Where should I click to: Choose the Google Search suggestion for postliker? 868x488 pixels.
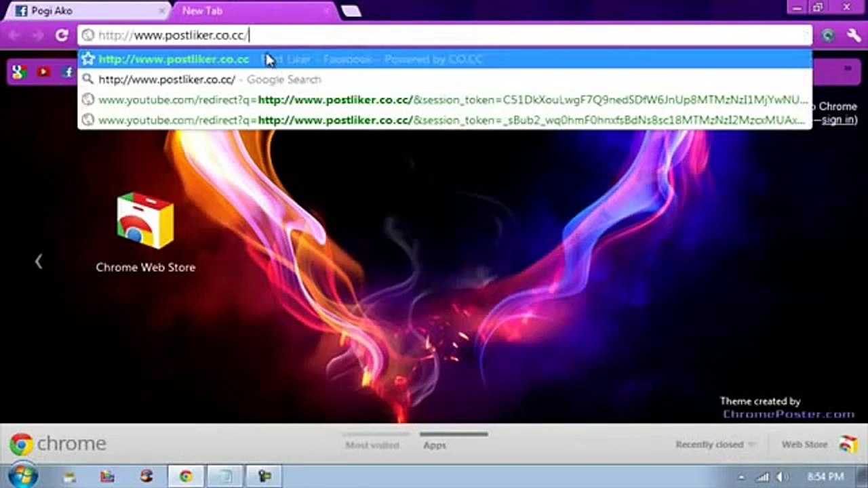pyautogui.click(x=446, y=79)
